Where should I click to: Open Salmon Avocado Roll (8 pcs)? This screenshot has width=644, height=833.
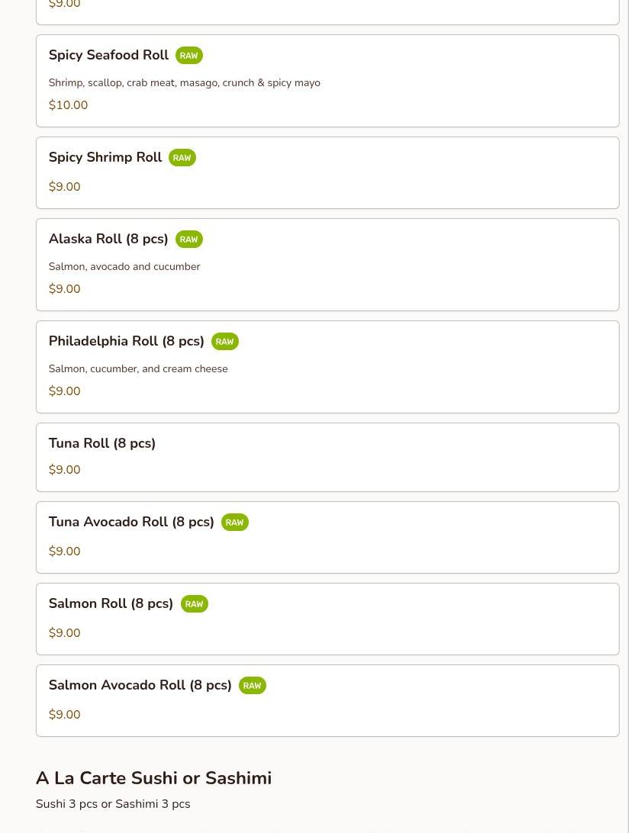click(140, 685)
